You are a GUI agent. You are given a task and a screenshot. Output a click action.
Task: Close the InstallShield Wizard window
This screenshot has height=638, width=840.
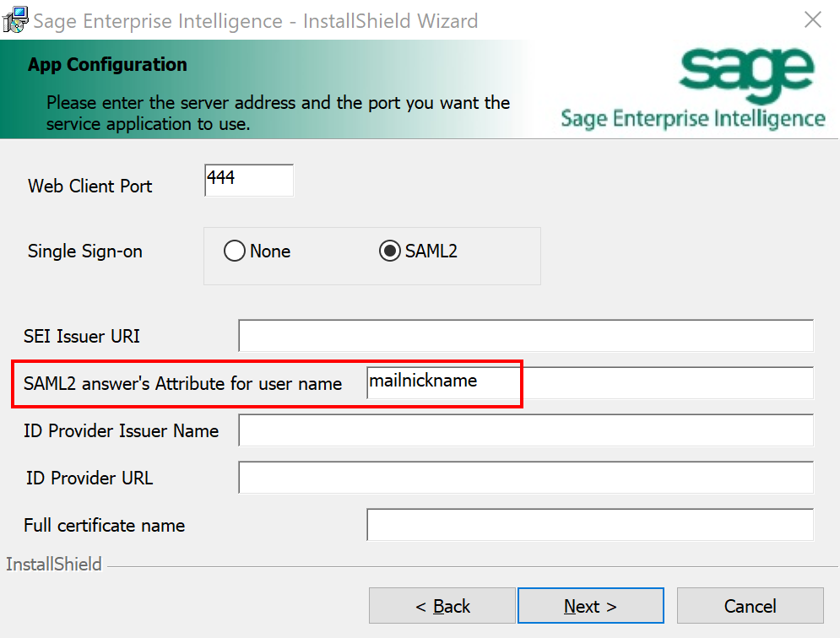pos(812,19)
